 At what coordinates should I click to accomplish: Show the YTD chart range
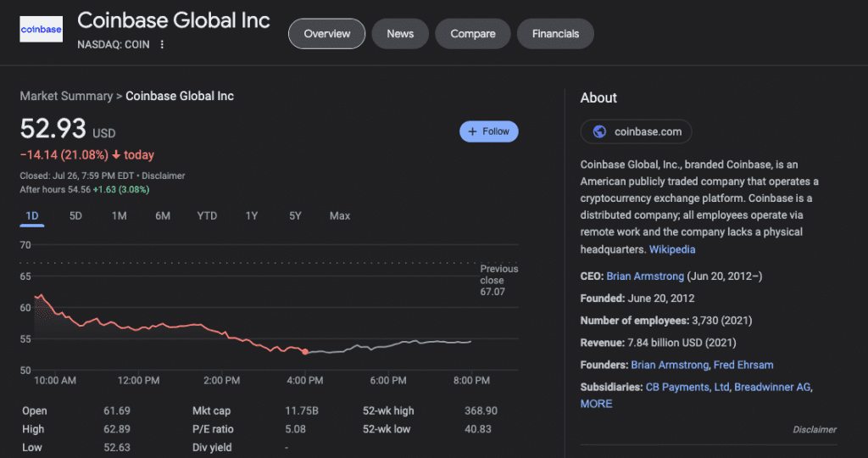tap(207, 216)
